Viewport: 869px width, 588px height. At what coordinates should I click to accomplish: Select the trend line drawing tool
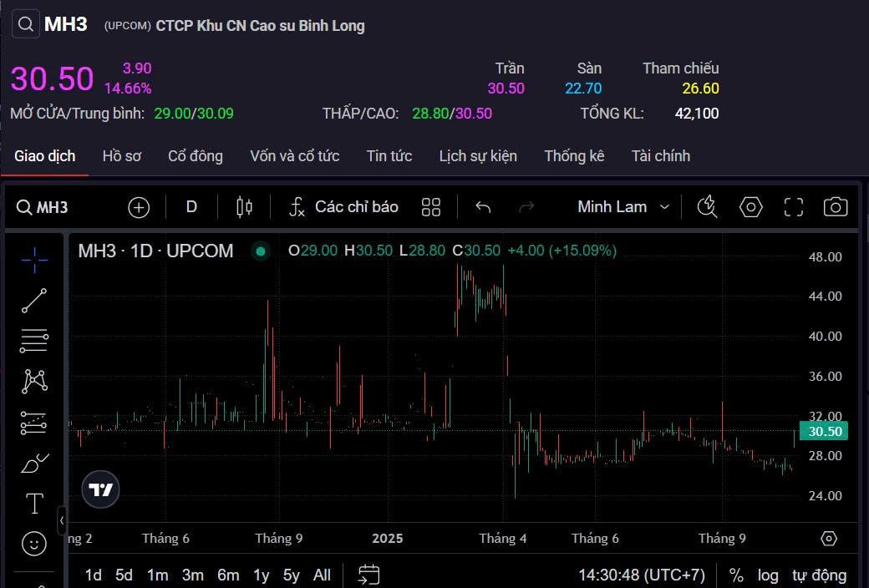pos(34,301)
